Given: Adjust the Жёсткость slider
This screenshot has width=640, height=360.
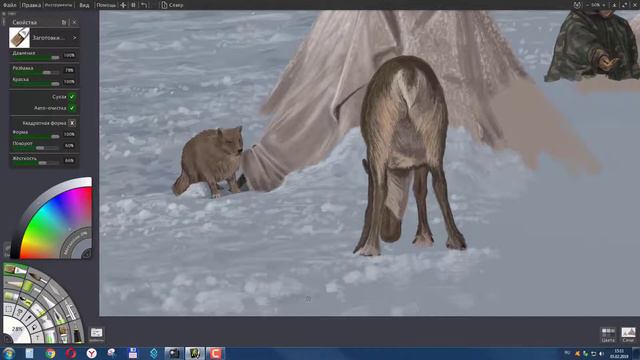Looking at the screenshot, I should (x=36, y=163).
